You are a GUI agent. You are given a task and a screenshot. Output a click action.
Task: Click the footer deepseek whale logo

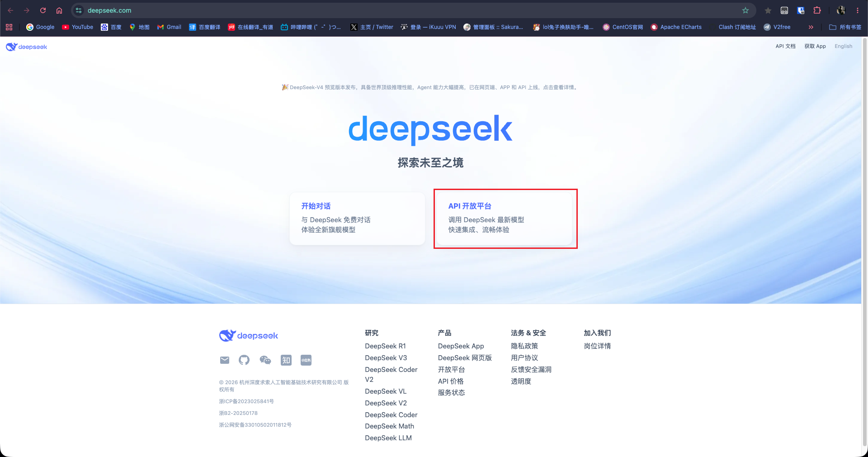pyautogui.click(x=249, y=335)
